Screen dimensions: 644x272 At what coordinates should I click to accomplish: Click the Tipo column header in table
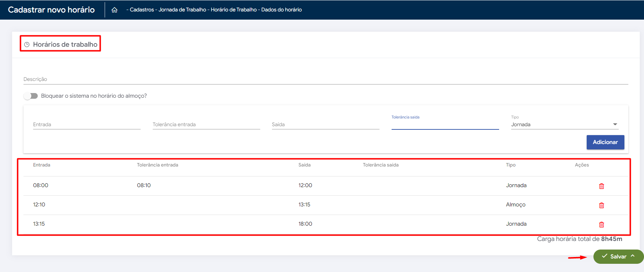(511, 165)
